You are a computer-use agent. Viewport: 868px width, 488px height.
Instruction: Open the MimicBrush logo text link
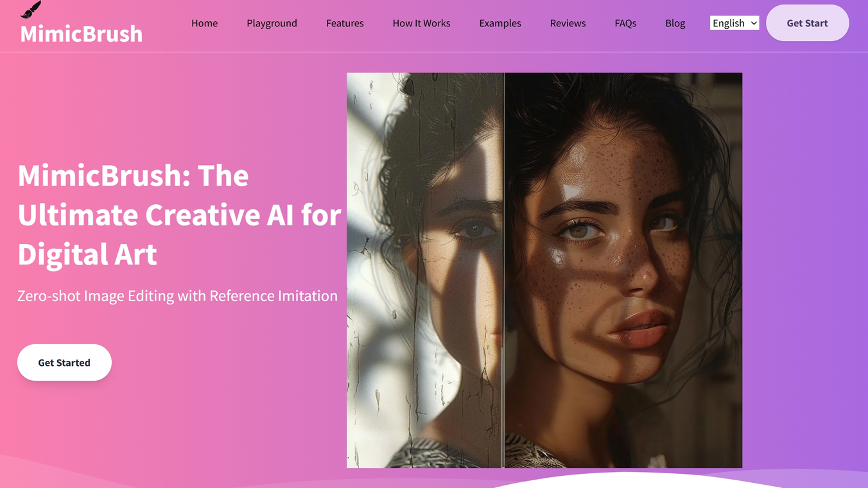click(x=82, y=33)
